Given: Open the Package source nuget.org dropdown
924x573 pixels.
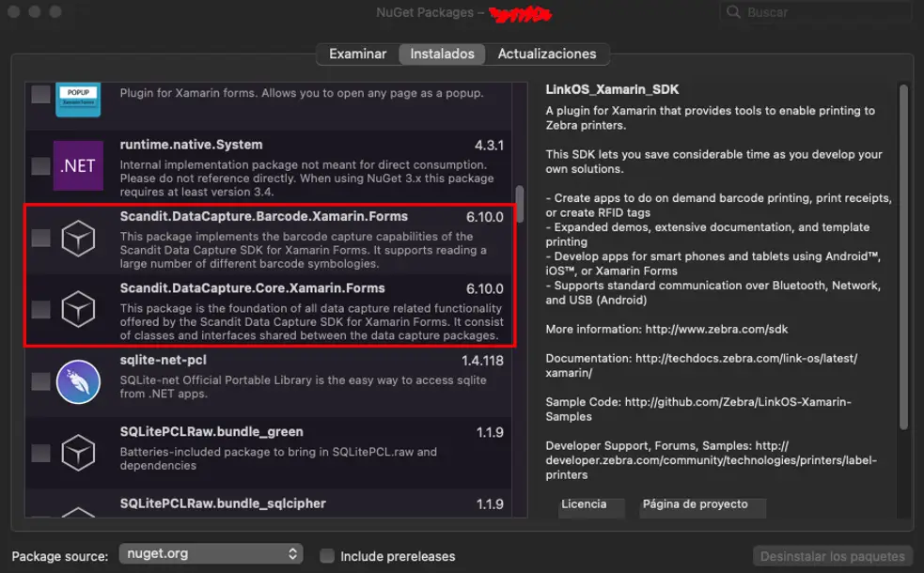Looking at the screenshot, I should click(x=211, y=554).
